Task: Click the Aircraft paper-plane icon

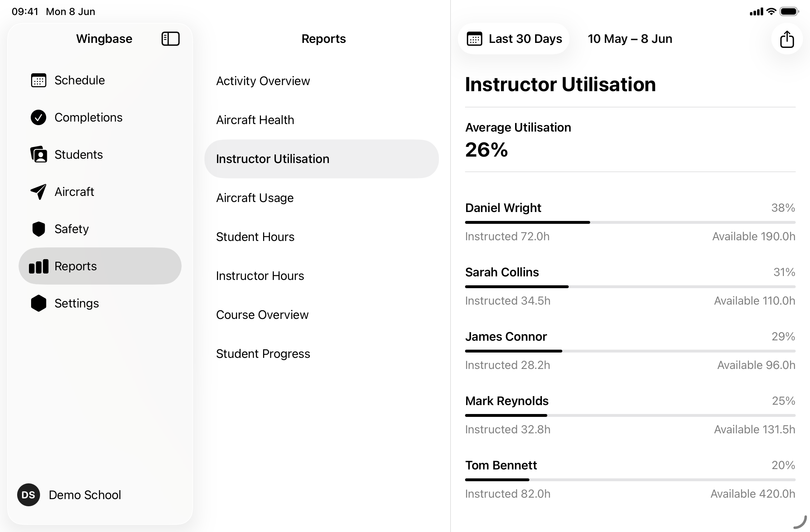Action: 39,192
